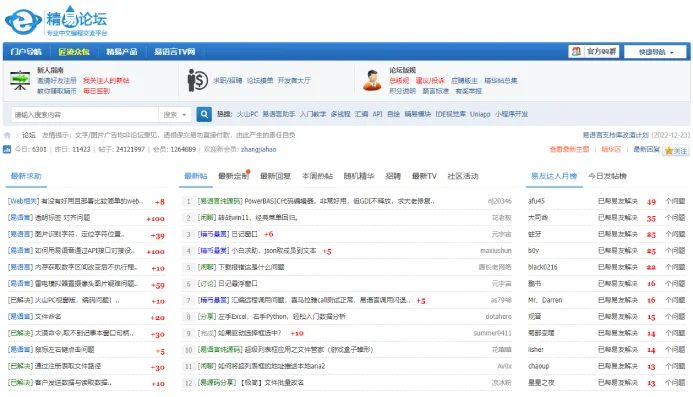Click user afu45 in ranking list
693x397 pixels.
[x=536, y=201]
